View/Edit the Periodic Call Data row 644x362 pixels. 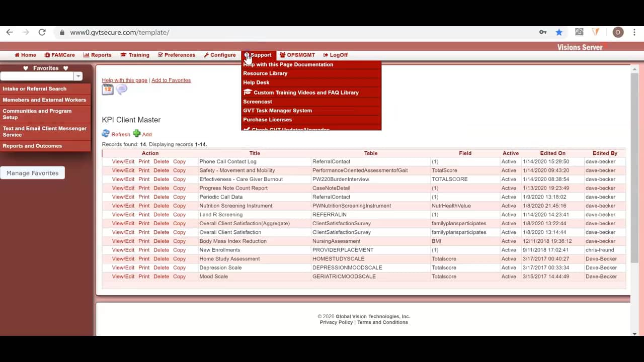tap(123, 197)
